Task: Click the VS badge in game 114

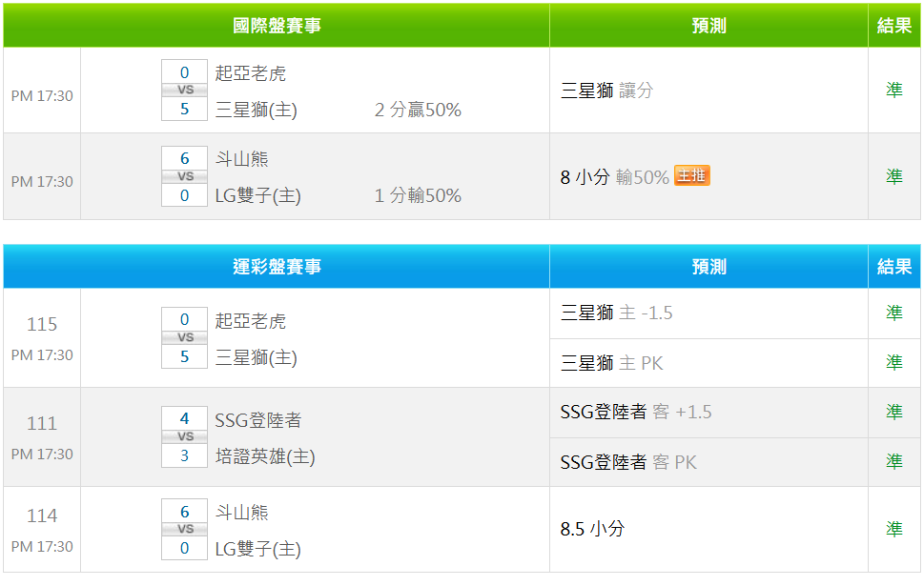Action: click(185, 529)
